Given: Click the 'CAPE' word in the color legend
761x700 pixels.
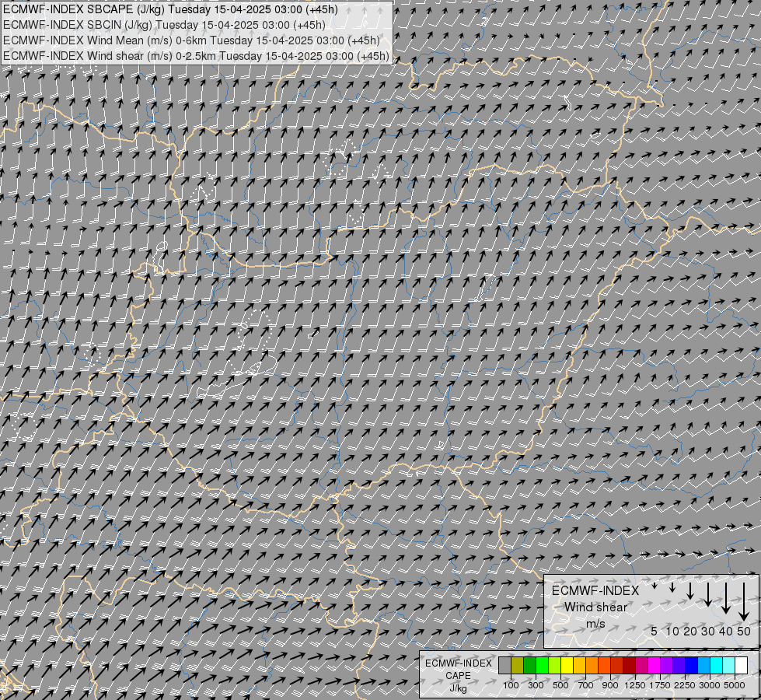Looking at the screenshot, I should [458, 676].
